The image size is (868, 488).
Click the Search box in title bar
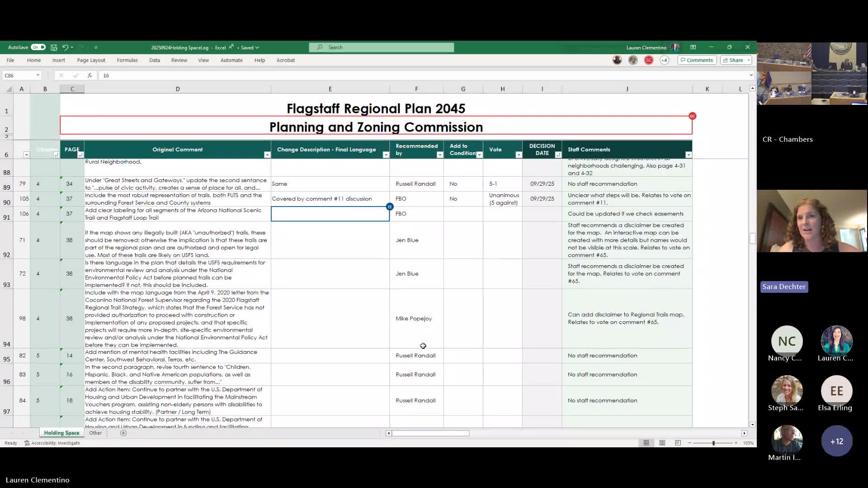pyautogui.click(x=381, y=47)
